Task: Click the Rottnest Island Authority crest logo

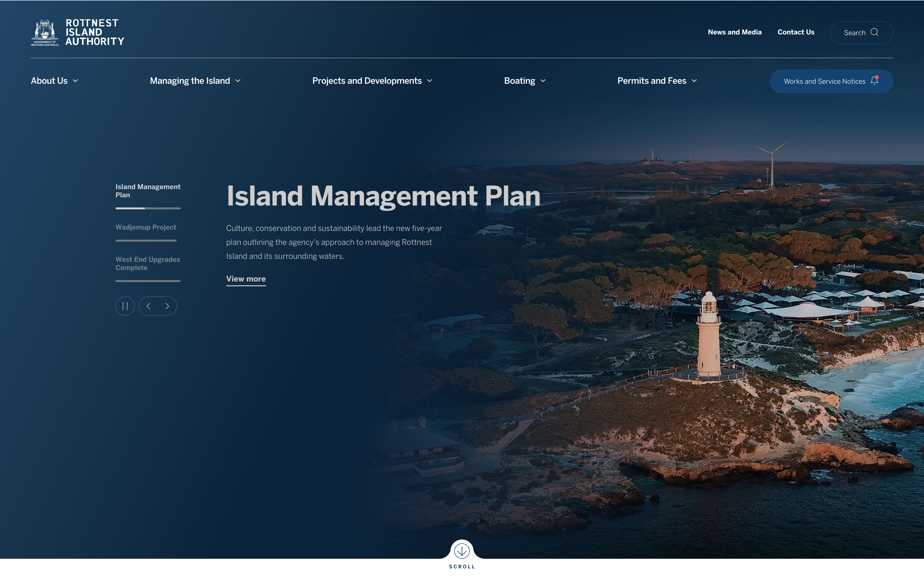Action: click(x=45, y=32)
